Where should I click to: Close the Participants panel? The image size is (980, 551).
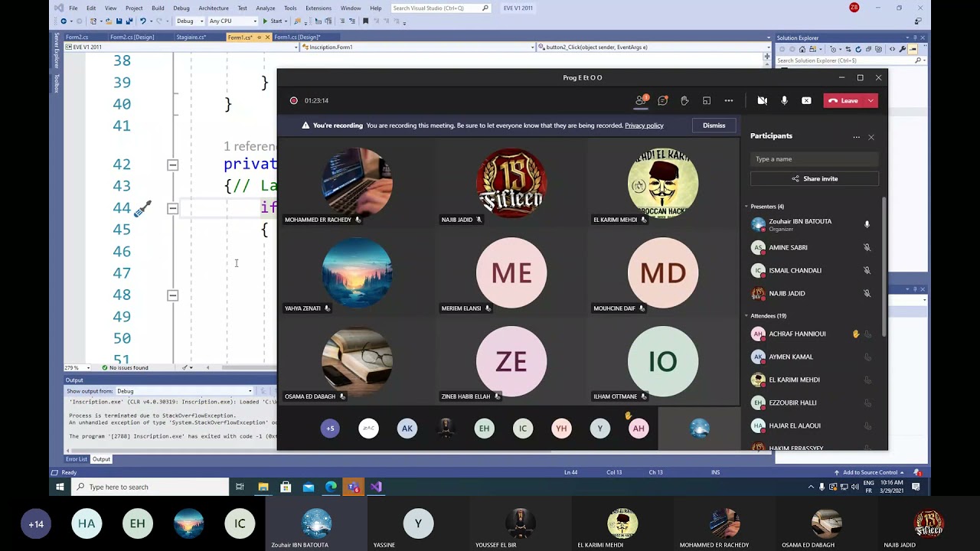point(871,137)
